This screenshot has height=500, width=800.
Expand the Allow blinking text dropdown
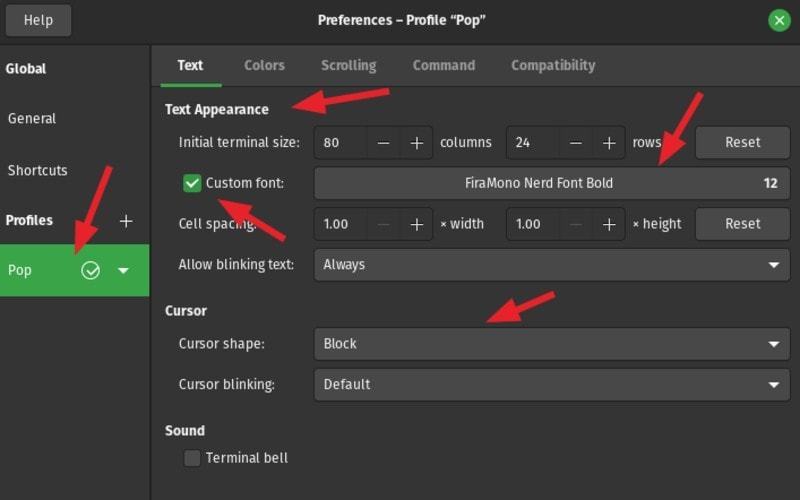[551, 265]
